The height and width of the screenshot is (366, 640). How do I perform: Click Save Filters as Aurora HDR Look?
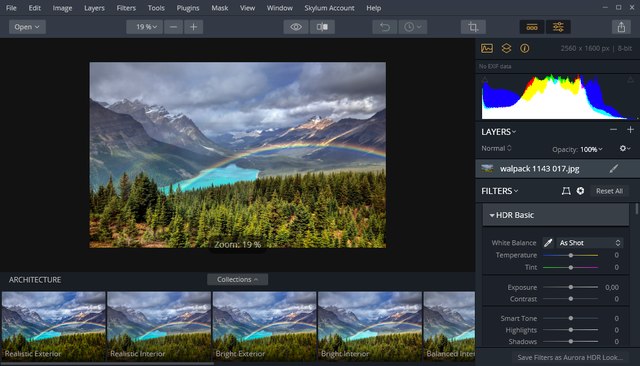[x=570, y=357]
